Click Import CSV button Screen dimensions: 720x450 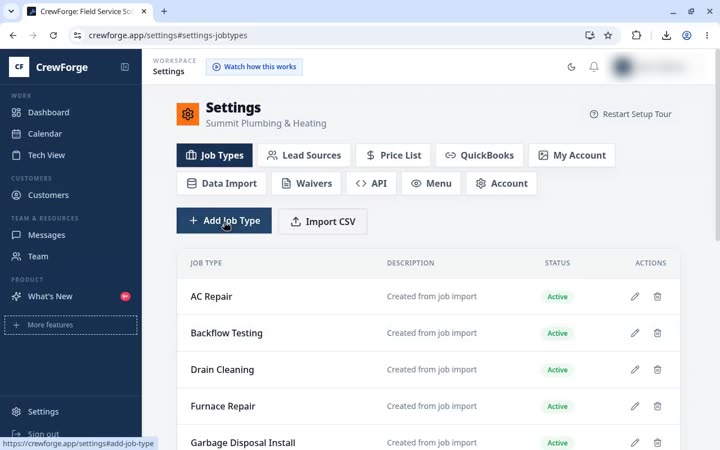click(x=323, y=221)
